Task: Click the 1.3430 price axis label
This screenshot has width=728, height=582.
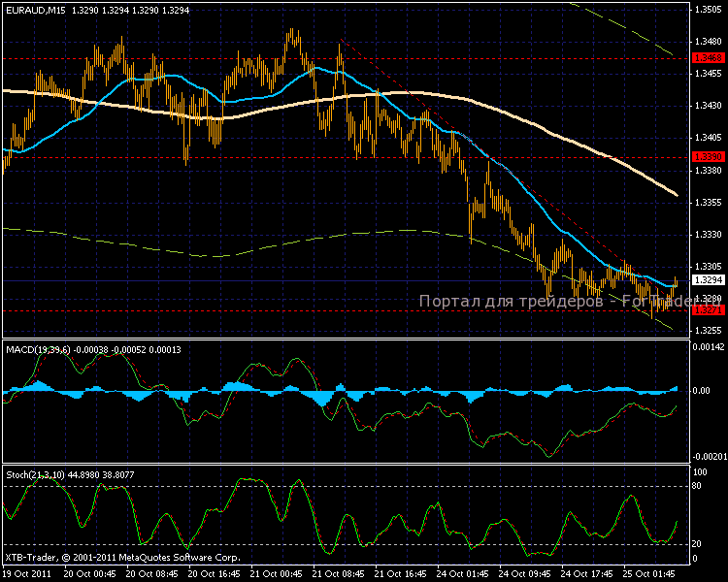Action: point(707,106)
